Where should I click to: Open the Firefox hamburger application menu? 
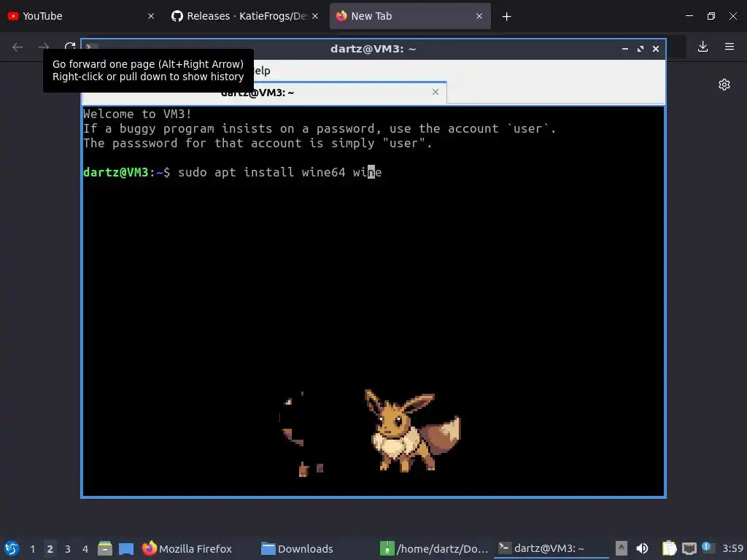pyautogui.click(x=729, y=47)
